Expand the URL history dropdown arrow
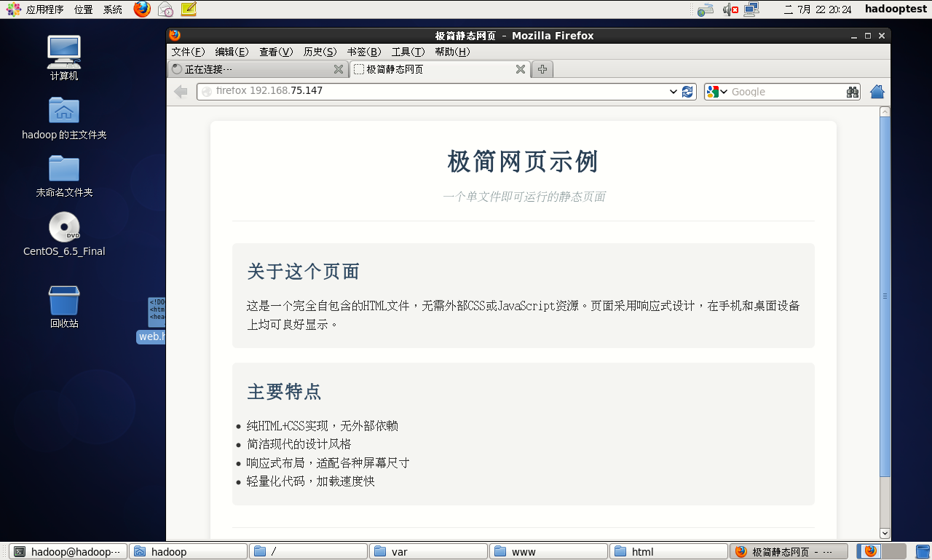Viewport: 932px width, 560px height. 674,92
